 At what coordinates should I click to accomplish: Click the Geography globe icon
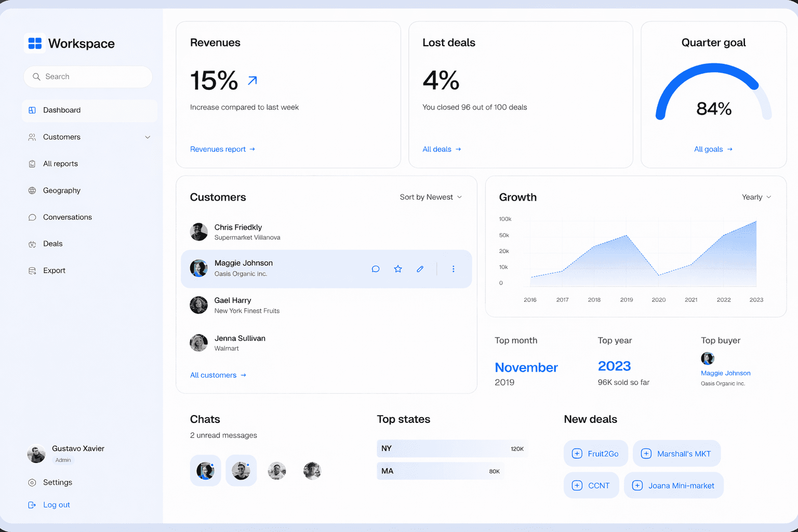point(32,190)
